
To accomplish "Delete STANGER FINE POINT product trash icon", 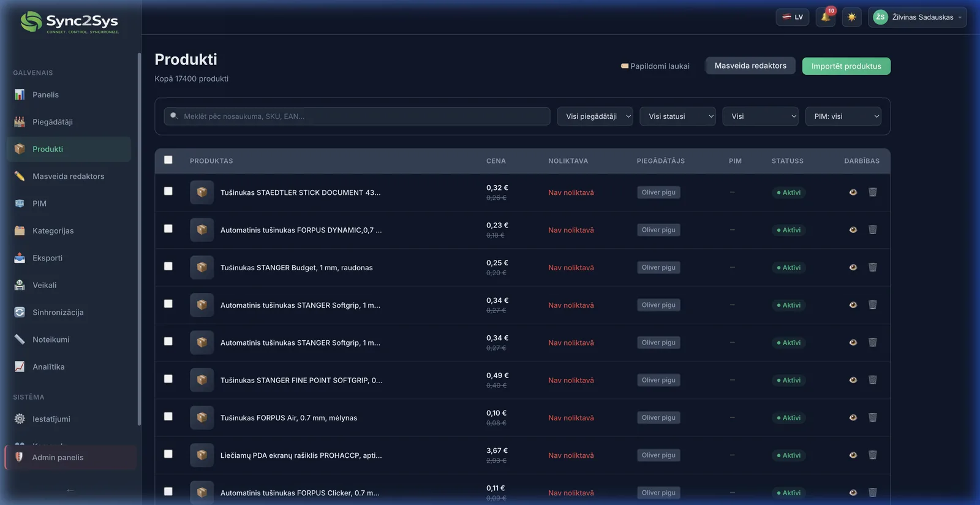I will (x=873, y=380).
